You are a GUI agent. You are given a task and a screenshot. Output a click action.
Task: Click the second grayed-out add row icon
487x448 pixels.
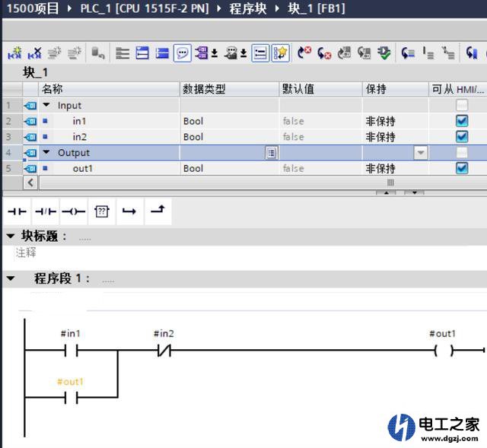click(x=75, y=53)
